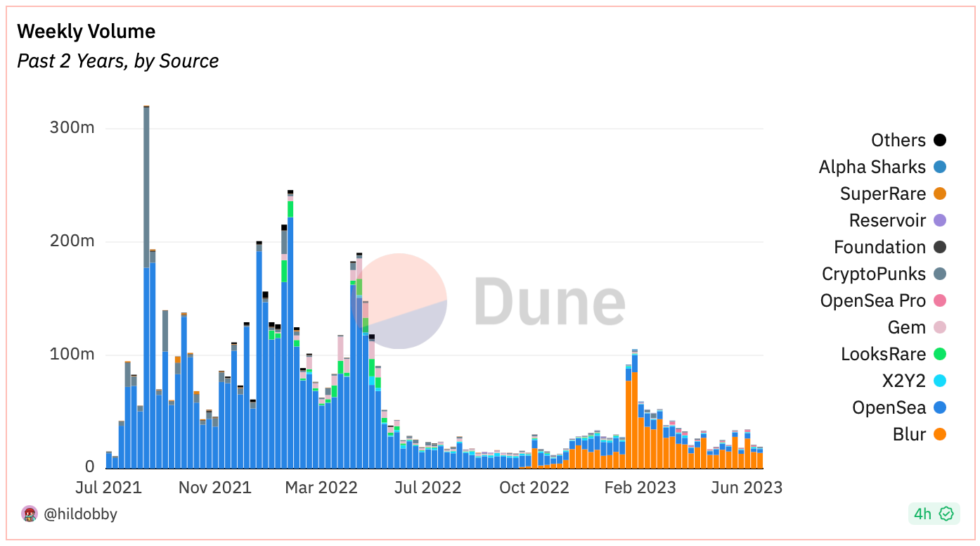
Task: Click the Weekly Volume chart title
Action: tap(86, 32)
